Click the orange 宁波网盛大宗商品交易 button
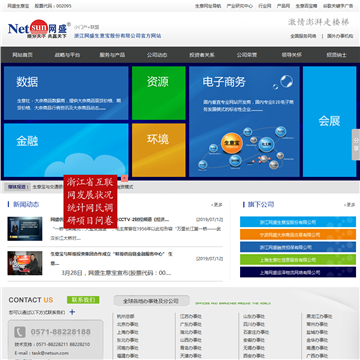 pos(298,235)
